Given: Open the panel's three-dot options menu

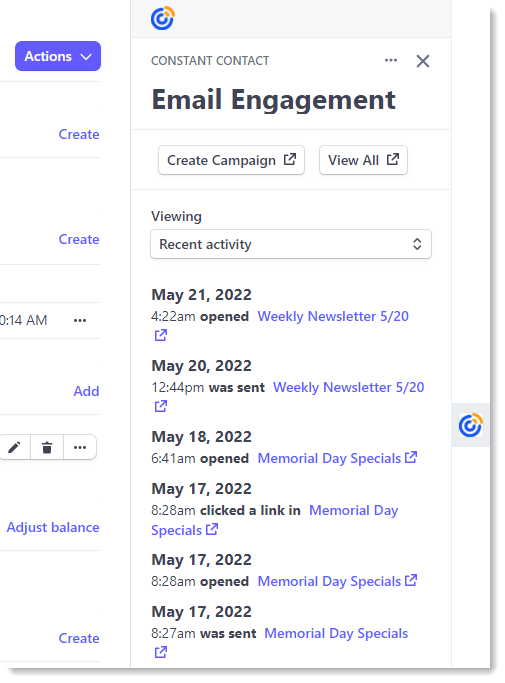Looking at the screenshot, I should click(x=391, y=60).
